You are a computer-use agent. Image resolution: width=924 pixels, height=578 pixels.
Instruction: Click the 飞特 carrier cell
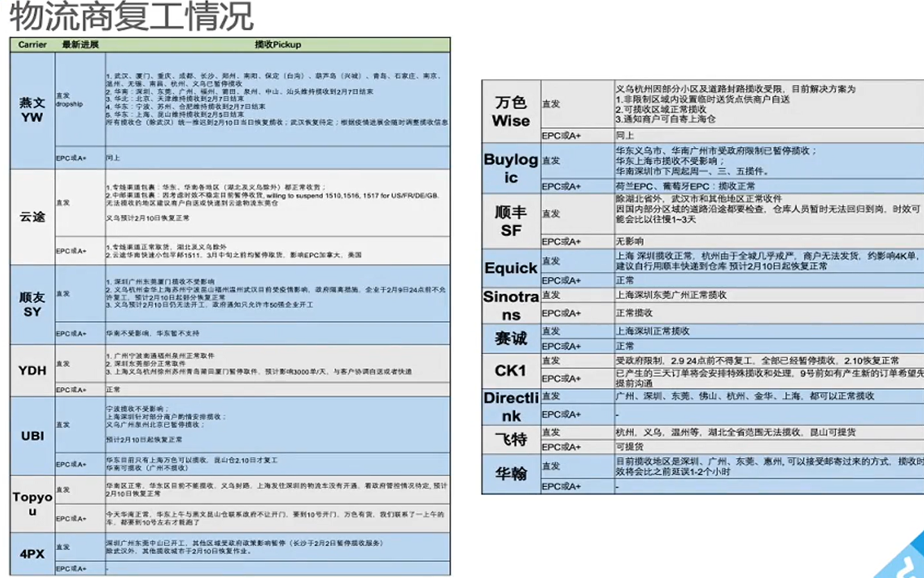point(511,439)
